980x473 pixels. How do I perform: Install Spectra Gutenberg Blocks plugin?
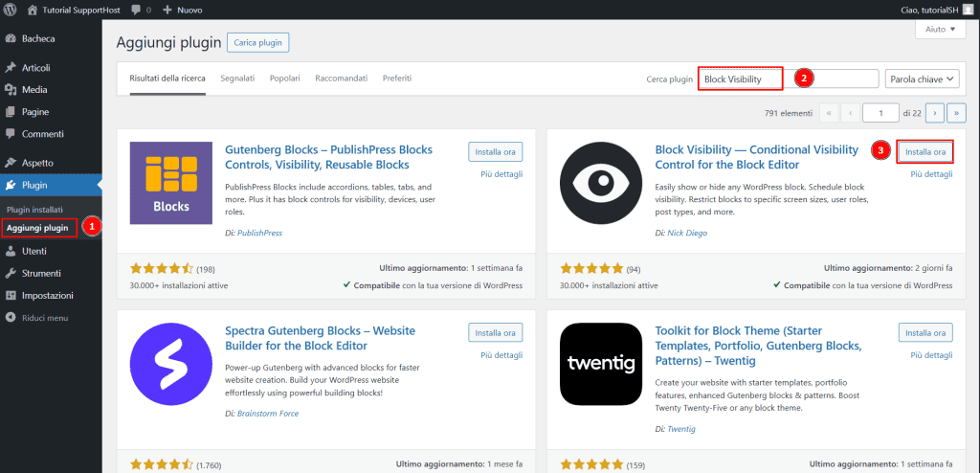[x=496, y=333]
